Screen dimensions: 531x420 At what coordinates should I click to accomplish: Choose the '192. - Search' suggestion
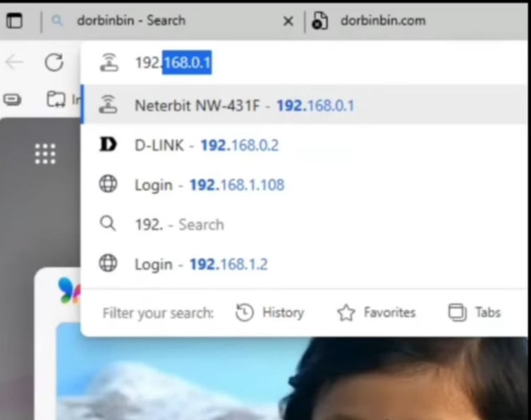coord(305,224)
